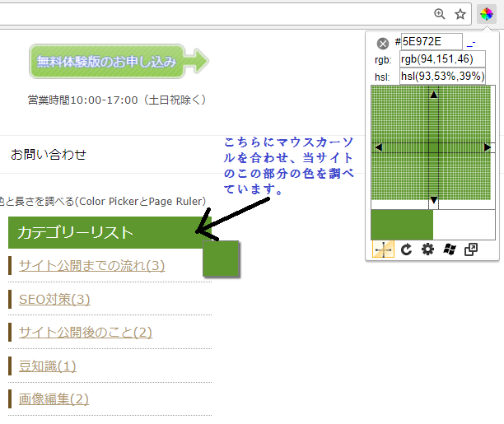
Task: Click the zoom magnifier icon in address bar
Action: (440, 14)
